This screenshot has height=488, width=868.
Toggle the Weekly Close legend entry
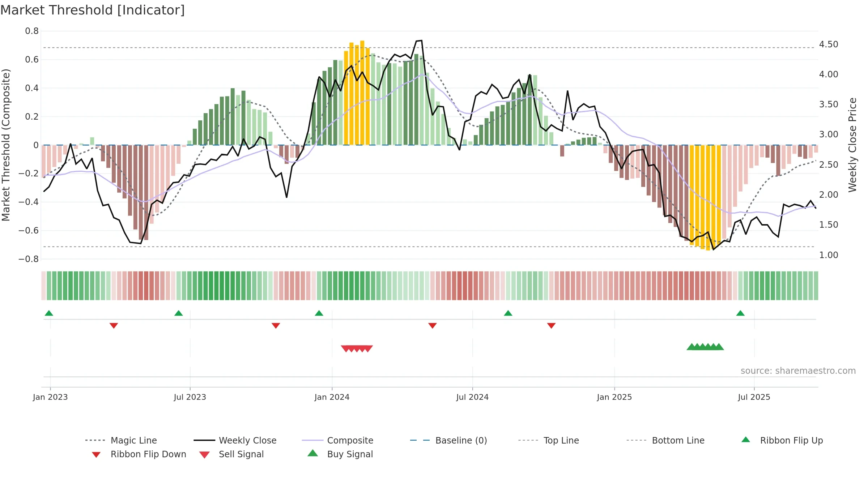pyautogui.click(x=235, y=440)
